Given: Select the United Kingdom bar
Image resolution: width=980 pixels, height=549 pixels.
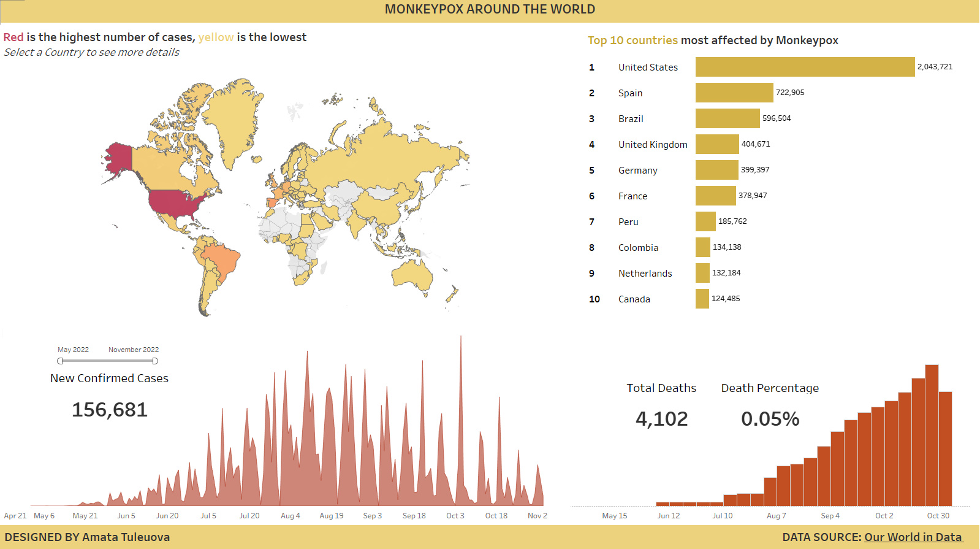Looking at the screenshot, I should tap(716, 144).
